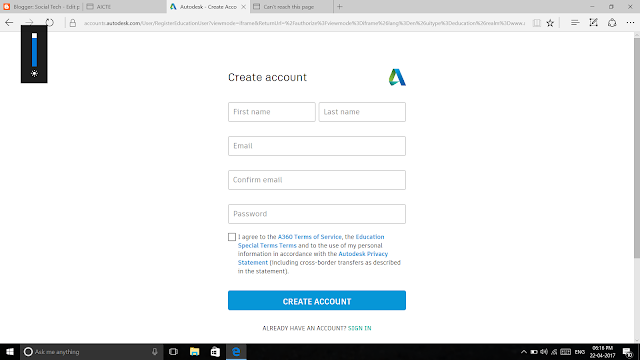Follow the SIGN IN link

coord(360,328)
